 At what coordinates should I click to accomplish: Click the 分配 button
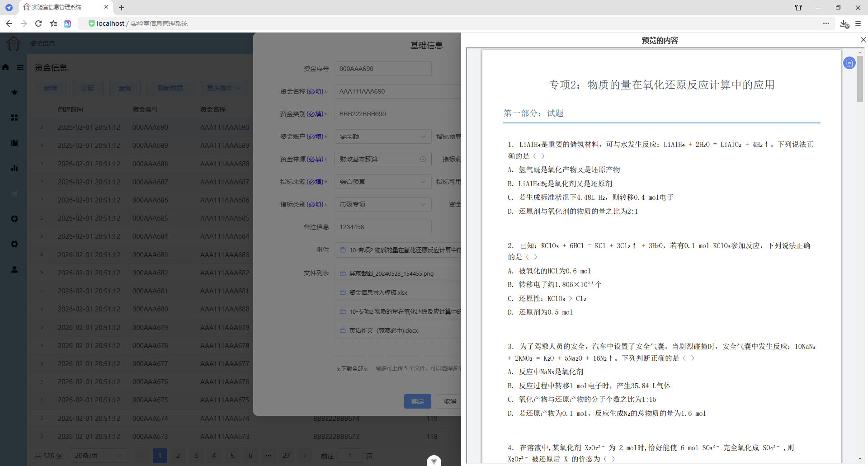pyautogui.click(x=88, y=88)
